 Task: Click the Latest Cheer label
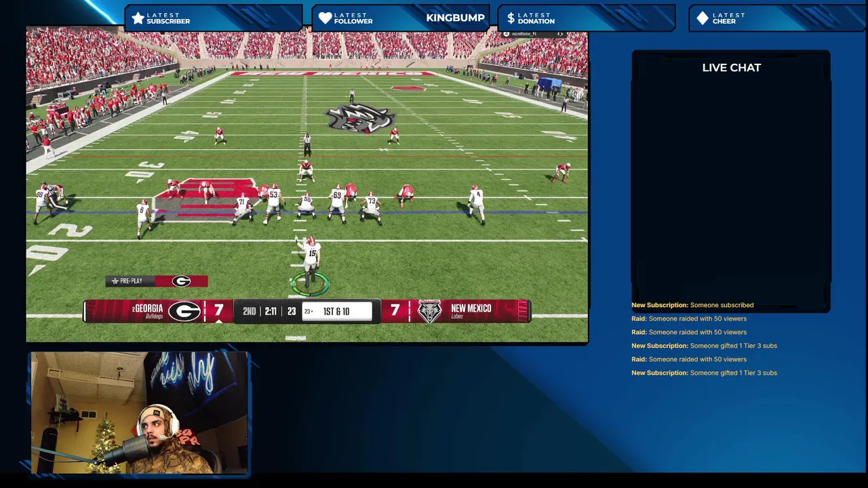[729, 18]
